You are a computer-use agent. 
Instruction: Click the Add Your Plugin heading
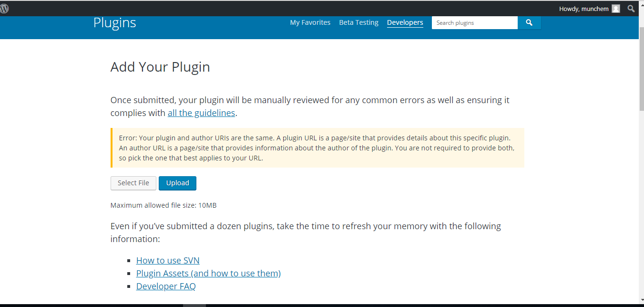[160, 67]
